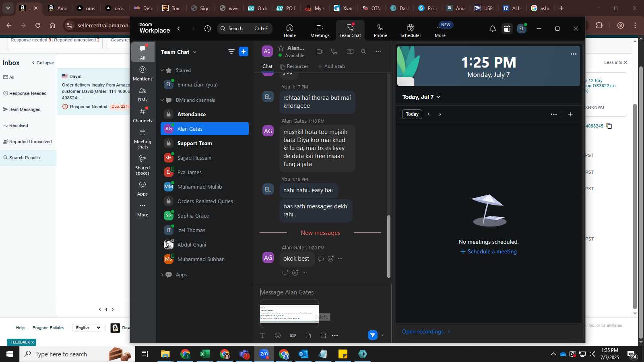This screenshot has height=362, width=644.
Task: Open the Support Team channel
Action: click(204, 143)
